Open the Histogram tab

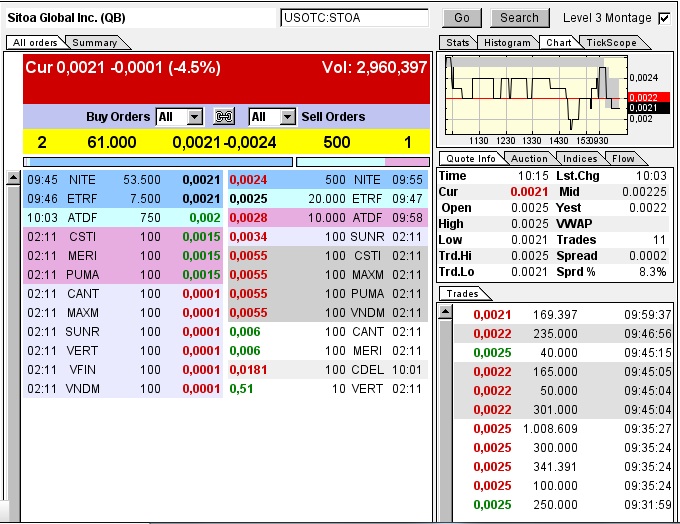[507, 43]
